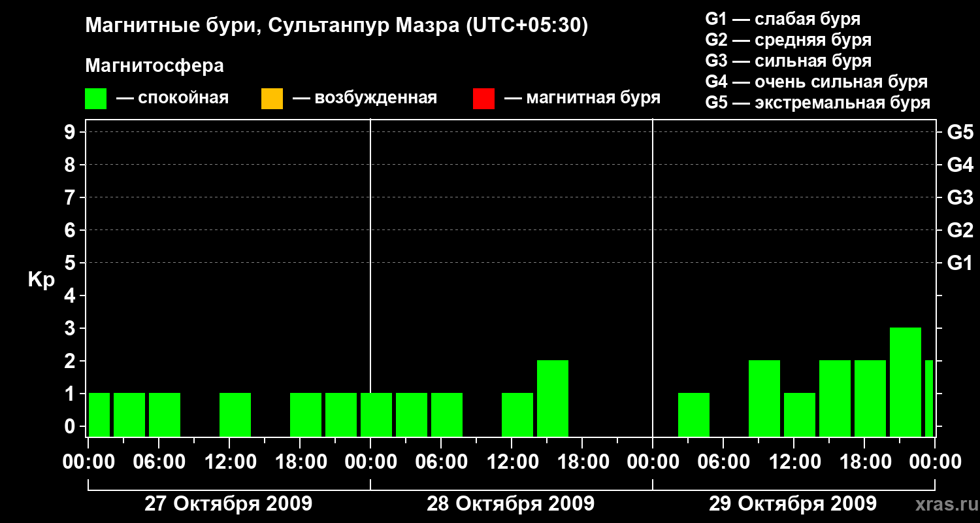Select 'G1 — слабая буря' description line
Image resolution: width=980 pixels, height=523 pixels.
click(x=783, y=19)
